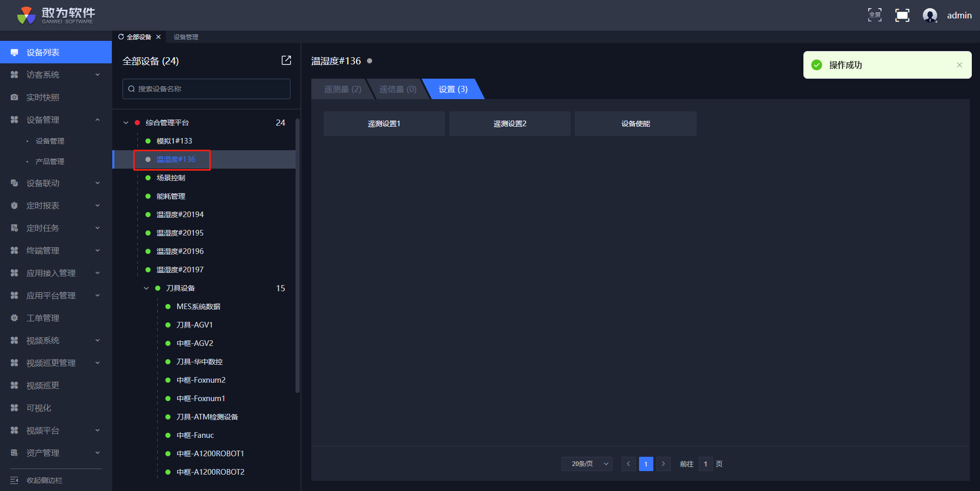Open the 20条/页 page size dropdown
The image size is (980, 491).
587,464
